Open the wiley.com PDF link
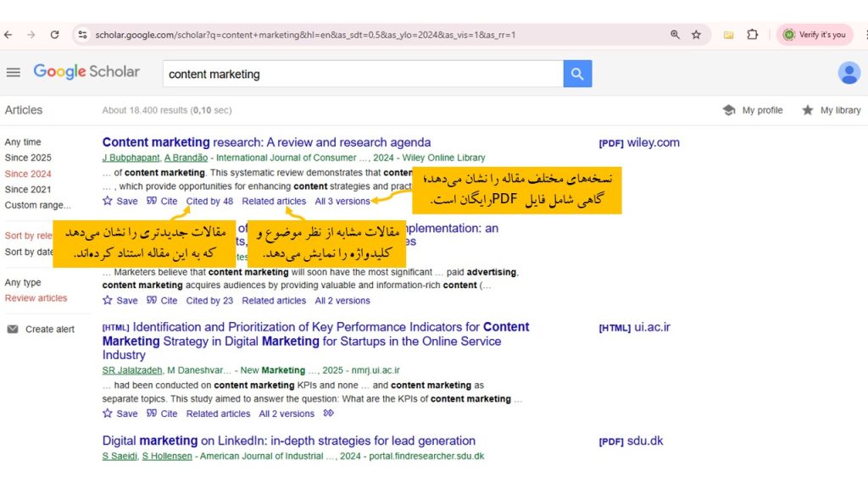The height and width of the screenshot is (488, 868). pos(639,143)
